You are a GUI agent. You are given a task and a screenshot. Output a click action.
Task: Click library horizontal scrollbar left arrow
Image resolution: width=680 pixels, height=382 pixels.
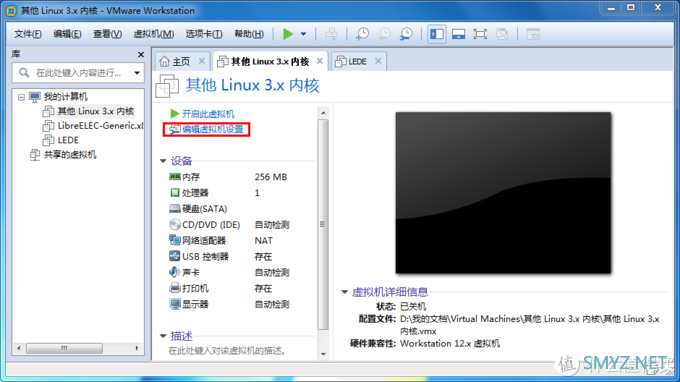[x=19, y=348]
